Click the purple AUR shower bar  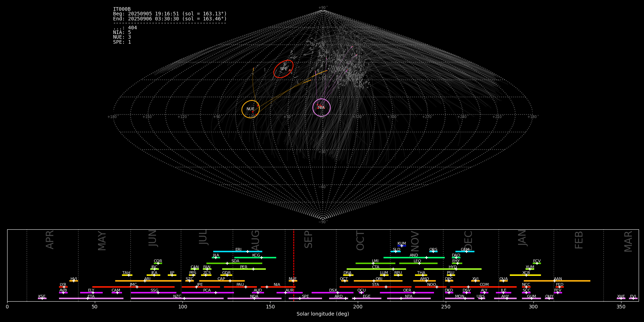pyautogui.click(x=289, y=293)
